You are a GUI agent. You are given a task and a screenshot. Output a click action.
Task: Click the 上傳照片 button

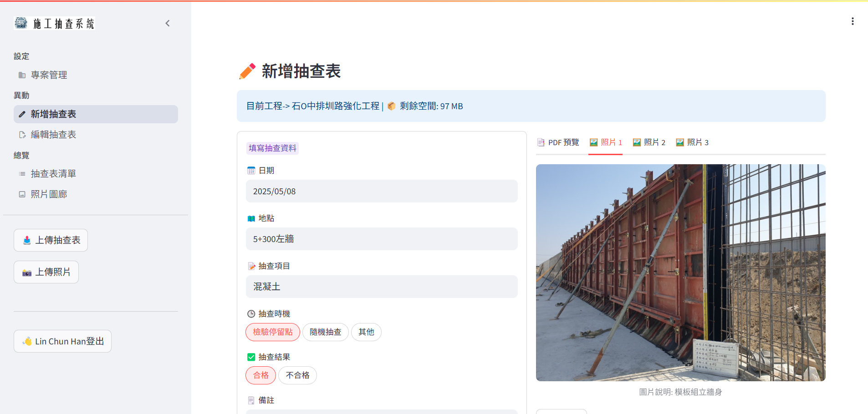coord(46,272)
